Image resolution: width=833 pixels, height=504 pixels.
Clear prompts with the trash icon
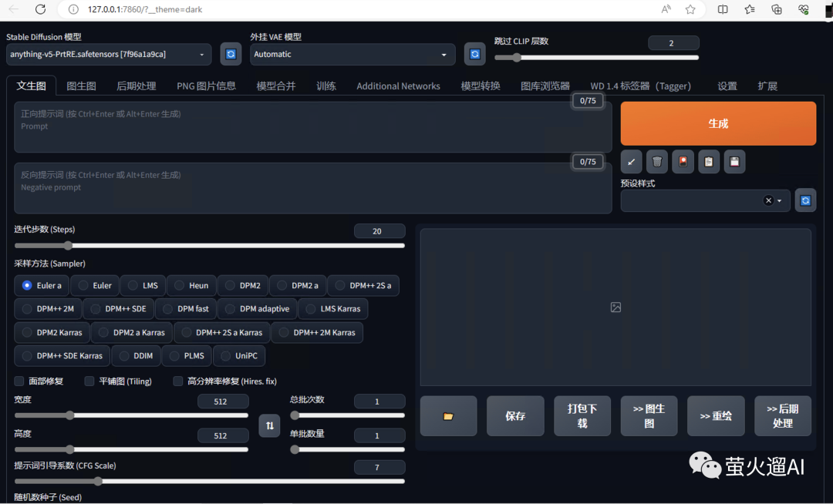(657, 162)
